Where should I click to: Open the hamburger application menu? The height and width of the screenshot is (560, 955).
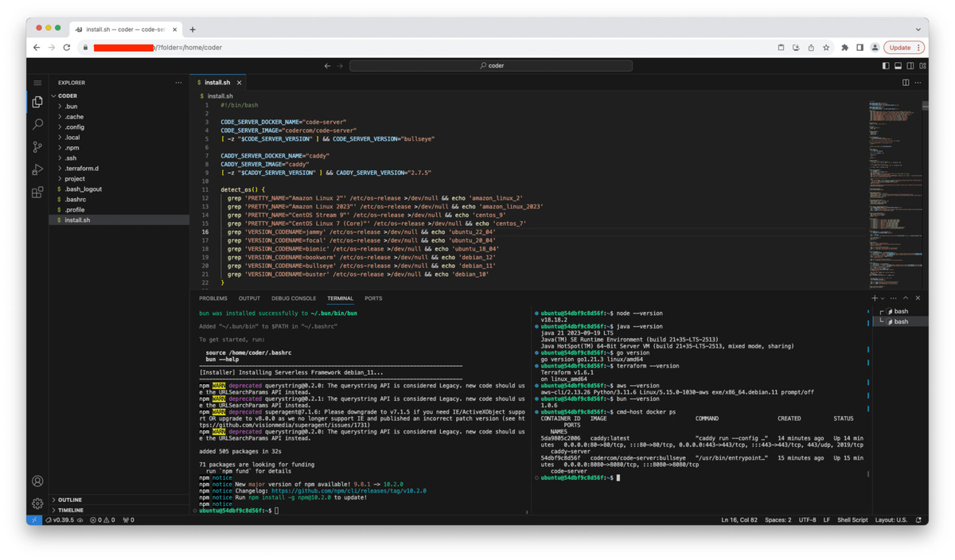pyautogui.click(x=37, y=83)
